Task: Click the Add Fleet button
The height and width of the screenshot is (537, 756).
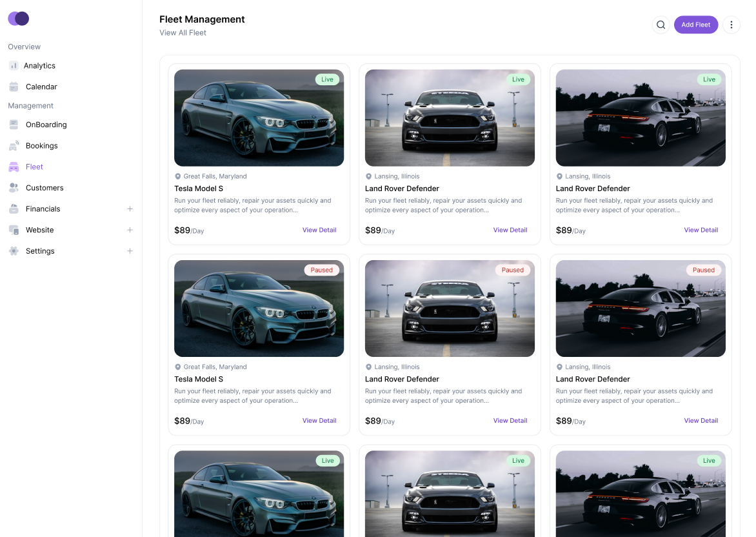Action: 696,25
